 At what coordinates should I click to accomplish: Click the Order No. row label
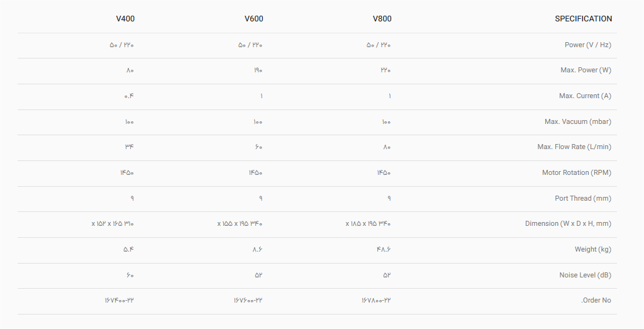(x=596, y=300)
